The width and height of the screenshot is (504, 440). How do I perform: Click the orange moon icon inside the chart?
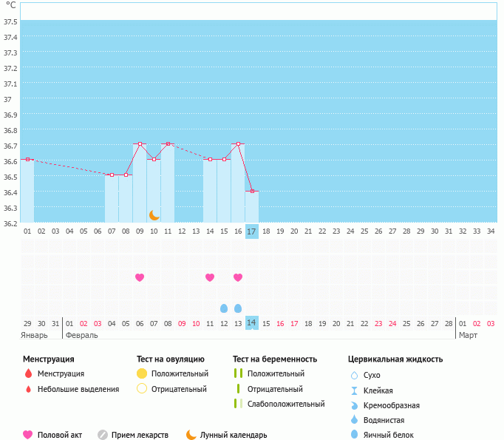(x=154, y=215)
